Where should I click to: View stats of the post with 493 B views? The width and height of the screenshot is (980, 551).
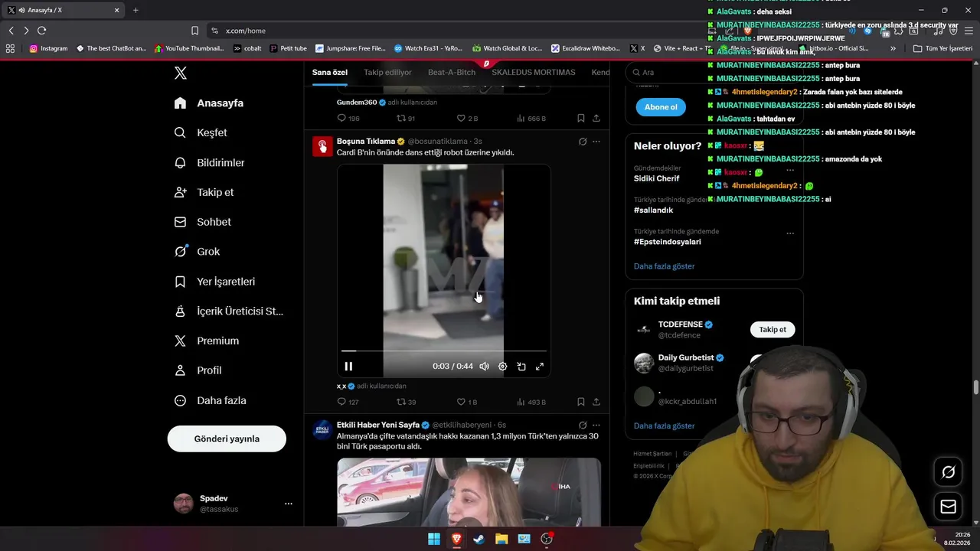pos(531,402)
